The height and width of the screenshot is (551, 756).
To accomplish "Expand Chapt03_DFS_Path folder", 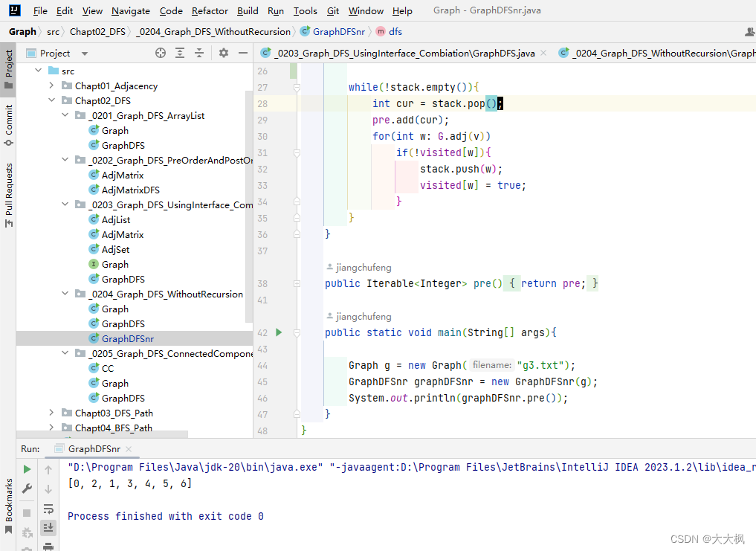I will 51,413.
